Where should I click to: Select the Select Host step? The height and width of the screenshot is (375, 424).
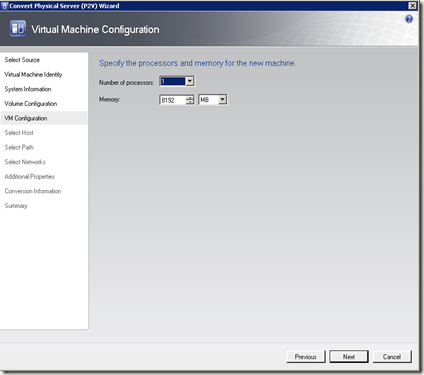tap(19, 133)
